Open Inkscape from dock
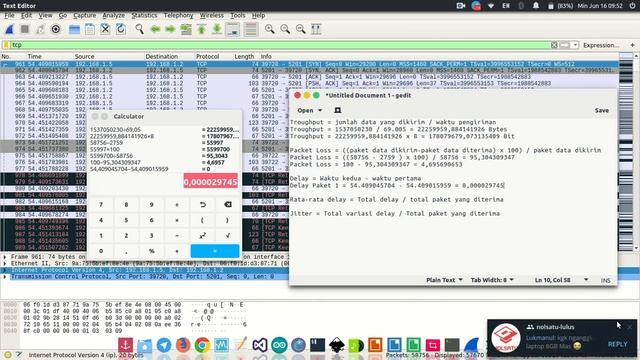The height and width of the screenshot is (360, 640). pos(337,345)
